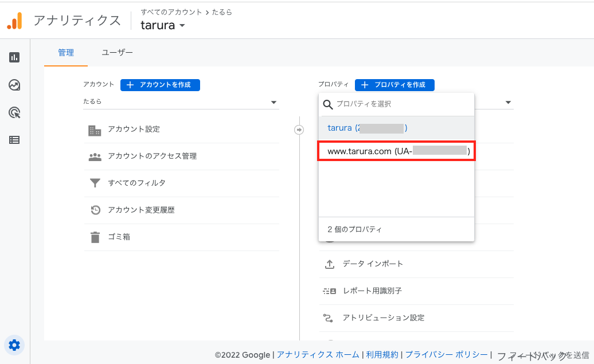Click the すべてのフィルタ funnel icon
This screenshot has width=594, height=364.
[95, 183]
